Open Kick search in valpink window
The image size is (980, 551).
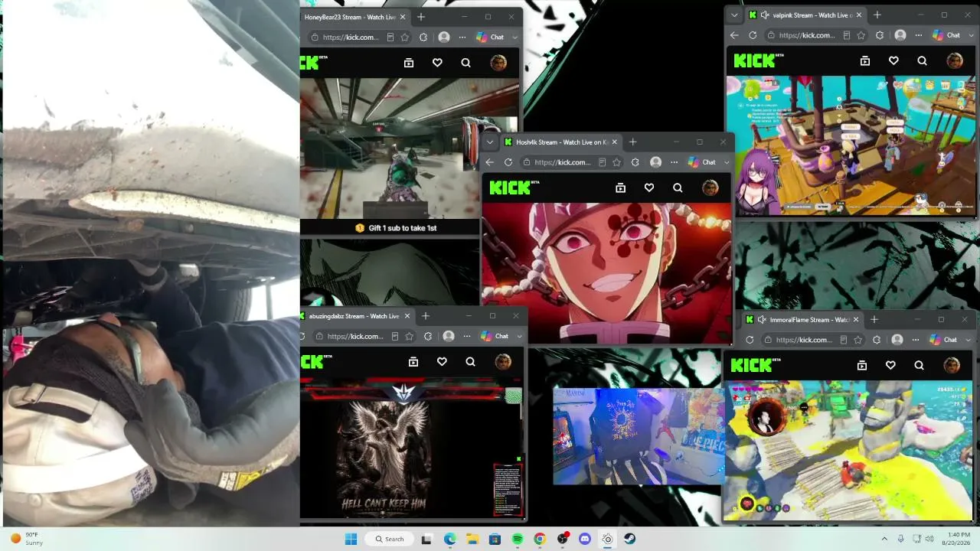coord(922,60)
